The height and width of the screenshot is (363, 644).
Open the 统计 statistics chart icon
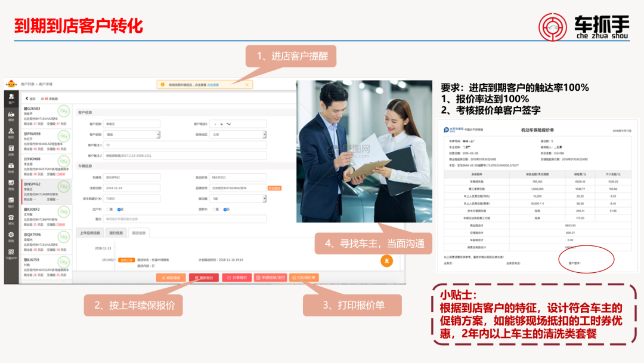coord(11,202)
